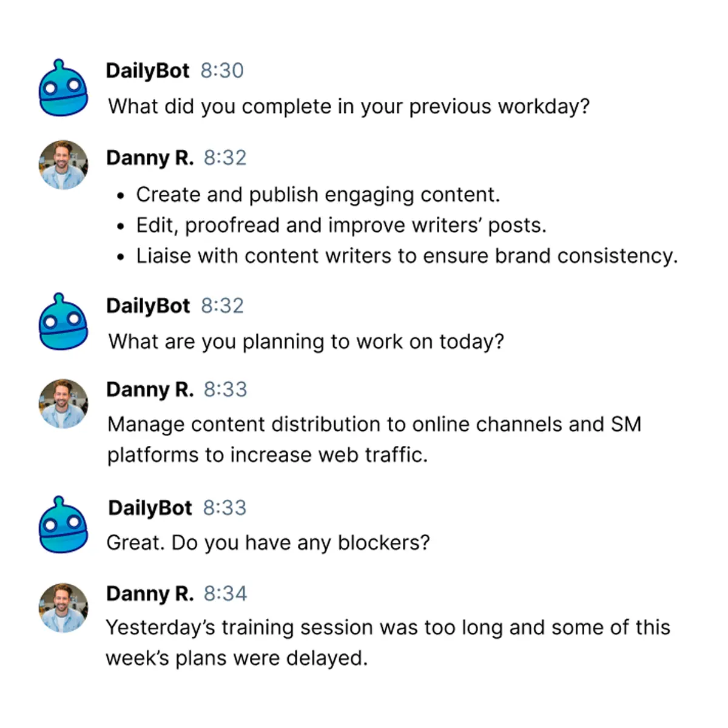Select the "Edit, proofread and improve" bullet
Image resolution: width=728 pixels, height=728 pixels.
341,226
